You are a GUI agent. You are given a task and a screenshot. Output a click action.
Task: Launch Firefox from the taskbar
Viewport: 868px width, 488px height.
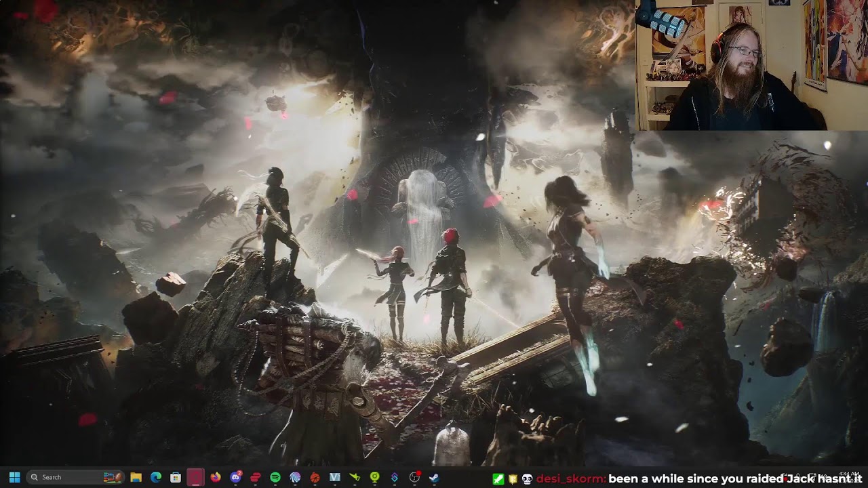pyautogui.click(x=216, y=477)
